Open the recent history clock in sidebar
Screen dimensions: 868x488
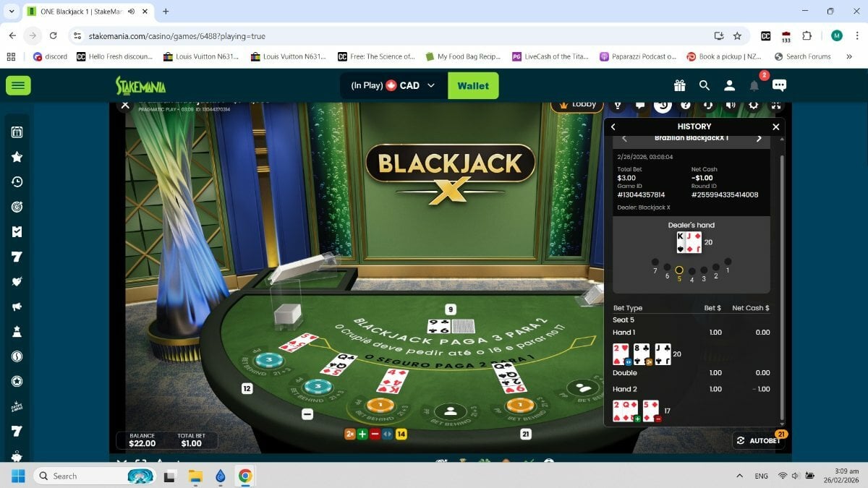point(17,182)
